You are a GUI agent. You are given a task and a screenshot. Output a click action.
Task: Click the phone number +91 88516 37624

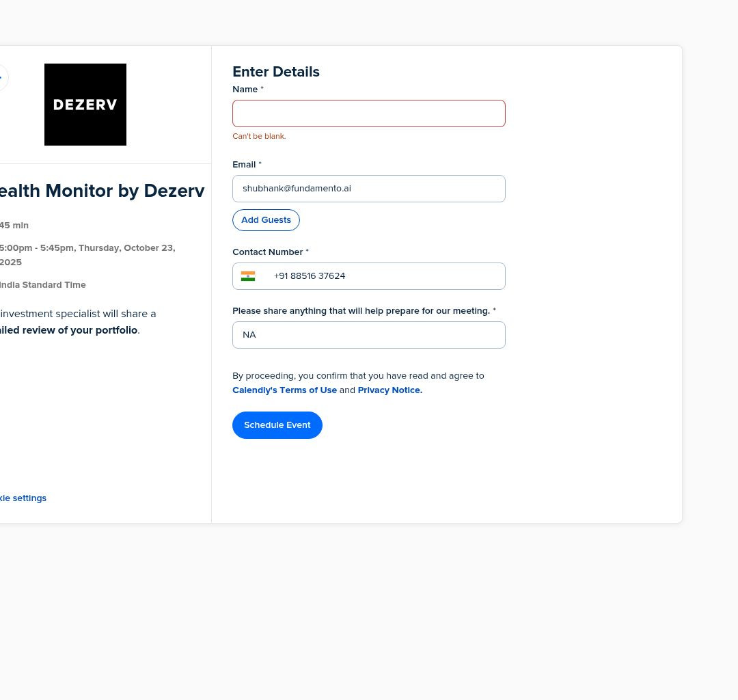click(310, 276)
